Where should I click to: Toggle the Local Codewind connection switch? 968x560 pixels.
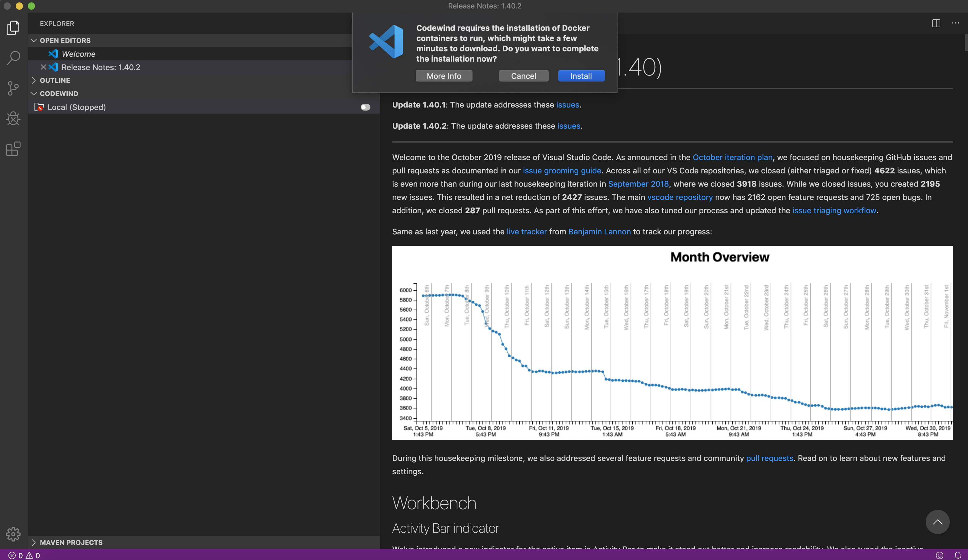click(x=365, y=107)
